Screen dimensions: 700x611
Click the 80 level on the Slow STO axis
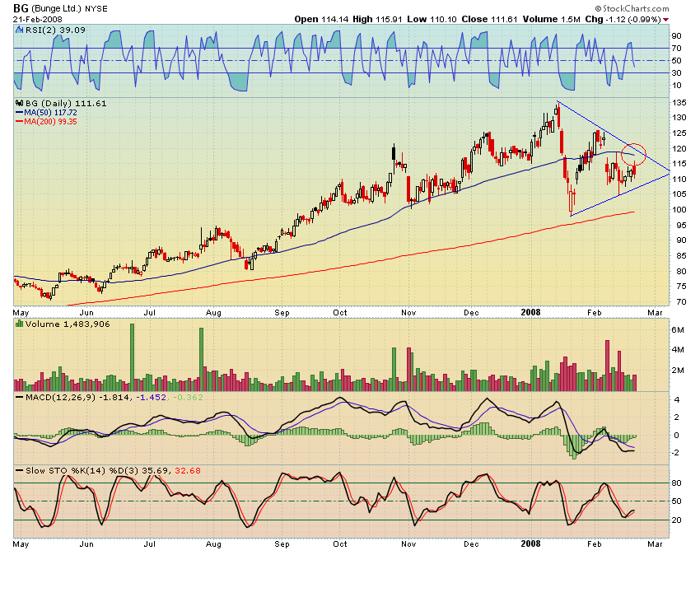[676, 483]
